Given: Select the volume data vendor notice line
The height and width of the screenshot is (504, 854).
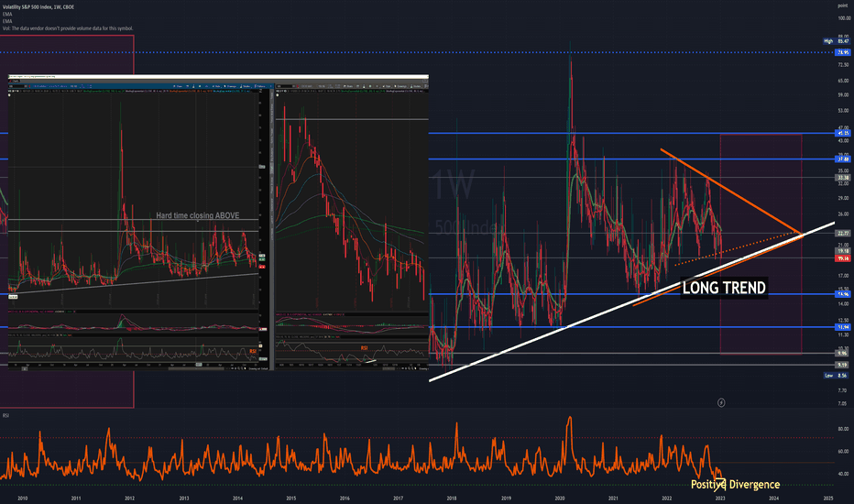Looking at the screenshot, I should [x=68, y=28].
